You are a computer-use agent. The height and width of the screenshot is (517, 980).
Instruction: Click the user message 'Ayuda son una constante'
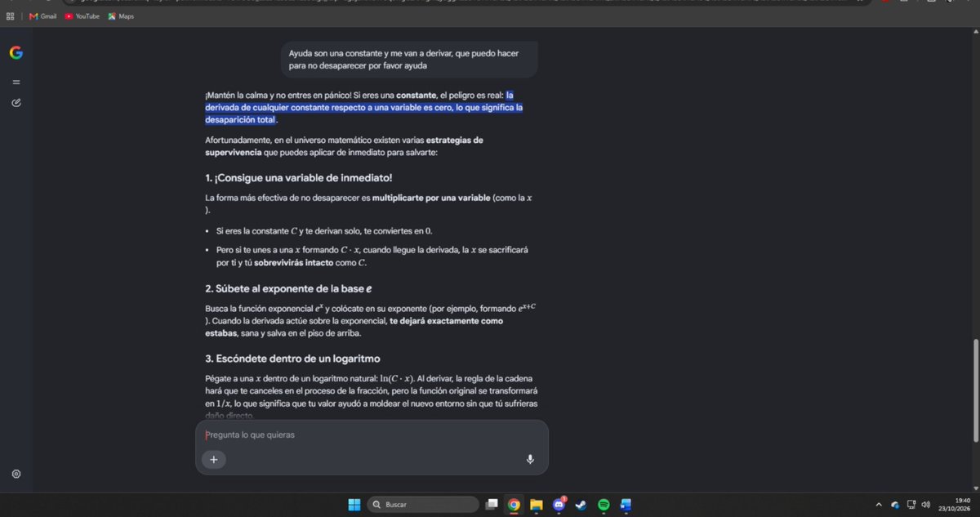tap(408, 59)
